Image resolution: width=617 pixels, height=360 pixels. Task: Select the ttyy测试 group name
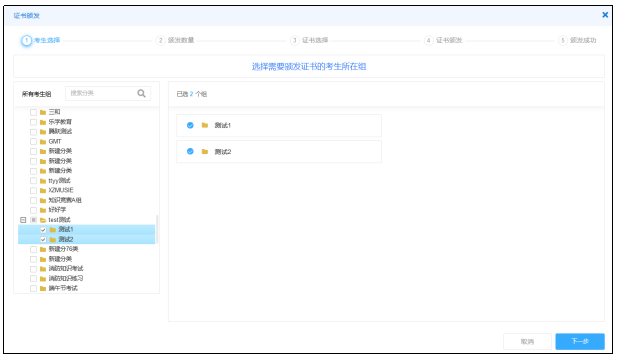pos(59,181)
